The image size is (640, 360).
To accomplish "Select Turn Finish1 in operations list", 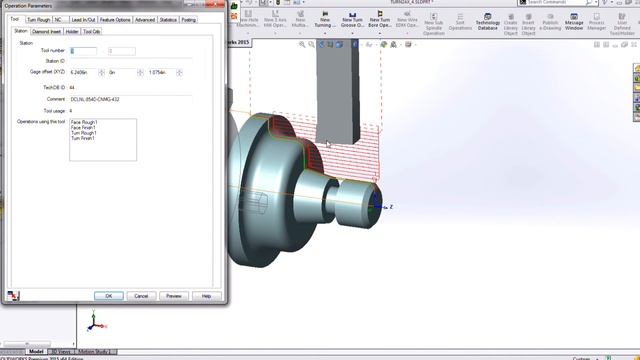I will 83,138.
